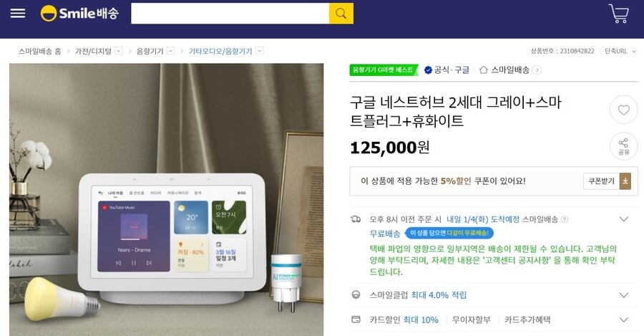Go to 스마일배송 홈 breadcrumb

coord(39,51)
